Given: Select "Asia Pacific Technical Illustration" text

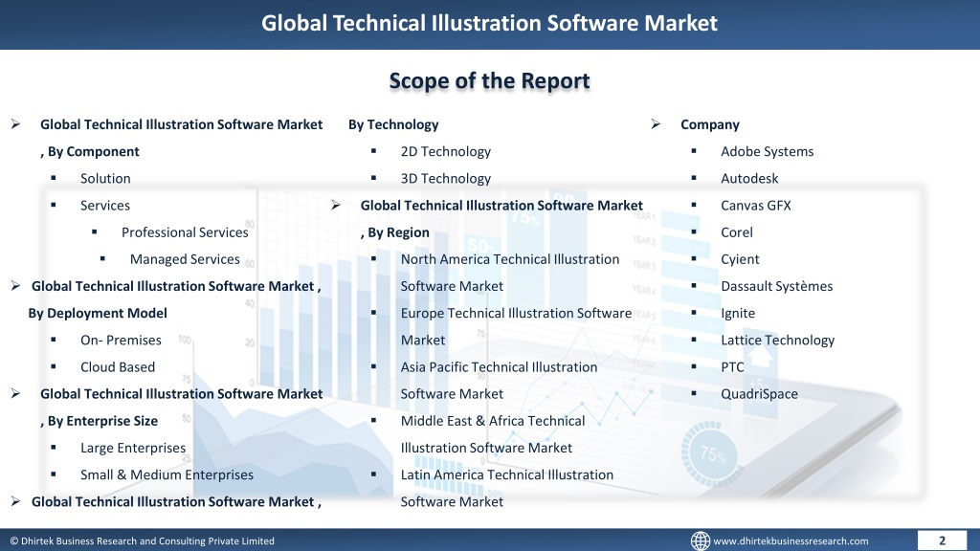Looking at the screenshot, I should [499, 366].
